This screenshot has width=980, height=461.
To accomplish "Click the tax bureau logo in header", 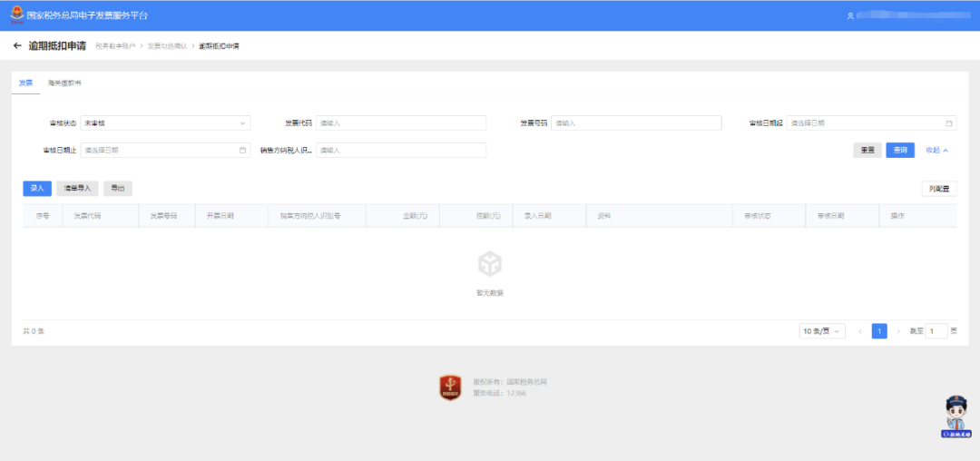I will (x=17, y=15).
